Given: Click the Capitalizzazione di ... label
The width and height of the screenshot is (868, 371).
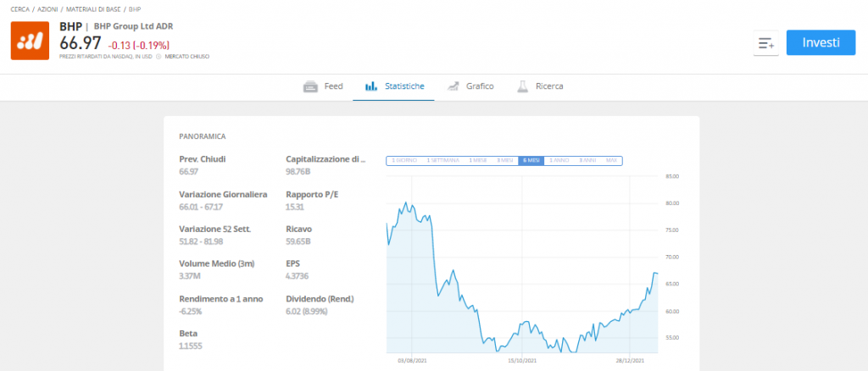Looking at the screenshot, I should click(326, 159).
